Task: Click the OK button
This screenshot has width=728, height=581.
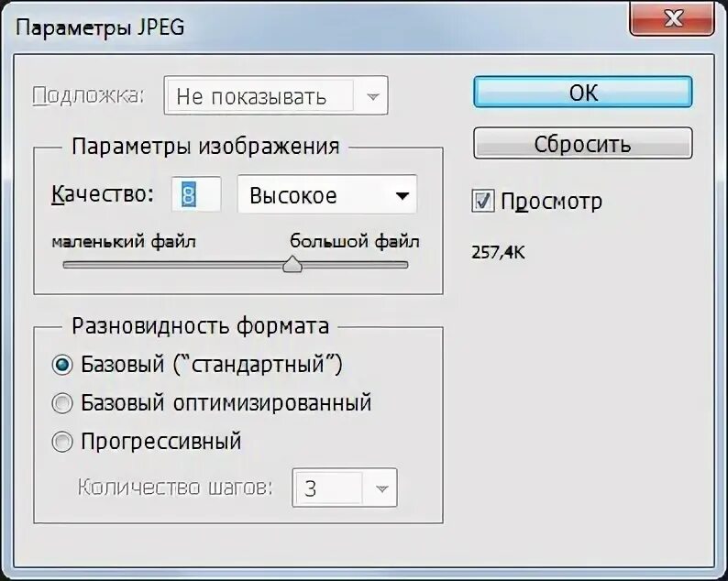Action: pos(583,93)
